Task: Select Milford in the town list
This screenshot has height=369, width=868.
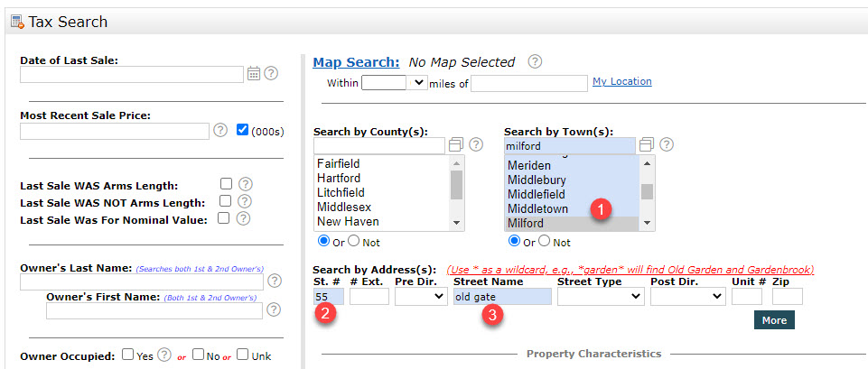Action: click(526, 223)
